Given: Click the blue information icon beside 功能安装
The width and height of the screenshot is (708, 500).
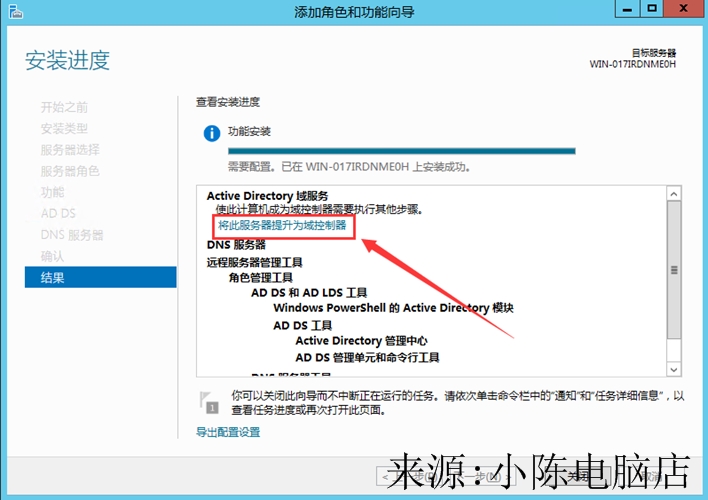Looking at the screenshot, I should [x=212, y=133].
